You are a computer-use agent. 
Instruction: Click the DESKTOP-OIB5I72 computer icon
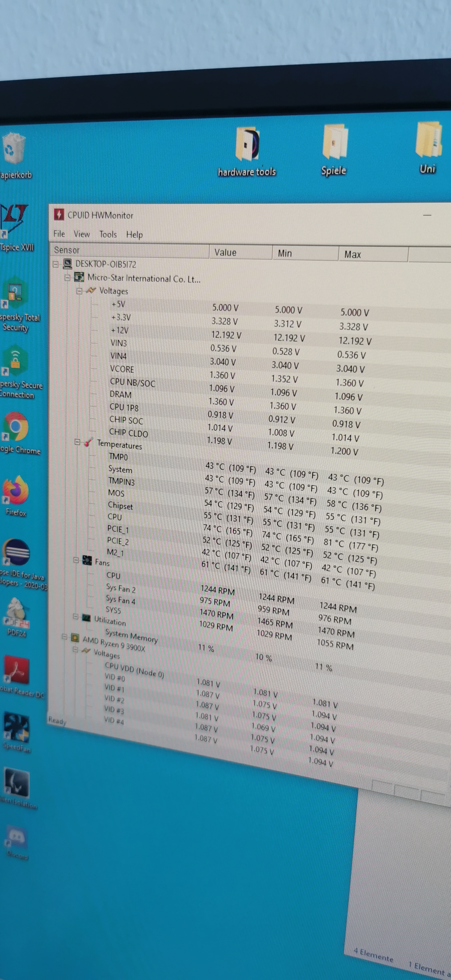pos(67,263)
